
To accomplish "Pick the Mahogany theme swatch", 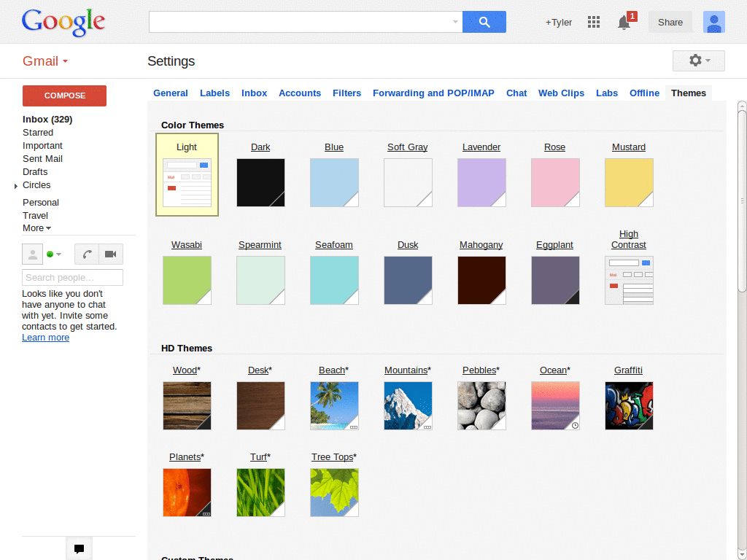I will [481, 281].
